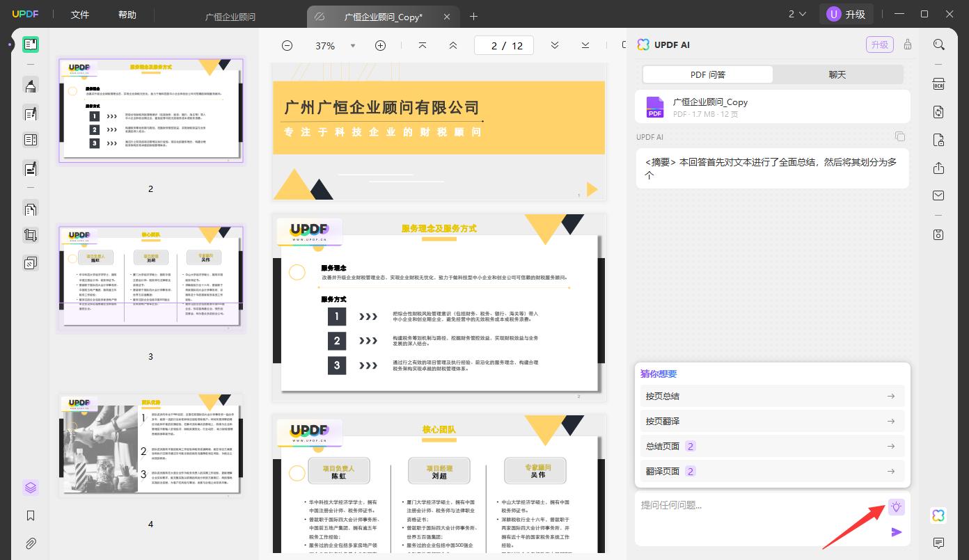Click the lock icon beside 升级 badge

[908, 45]
